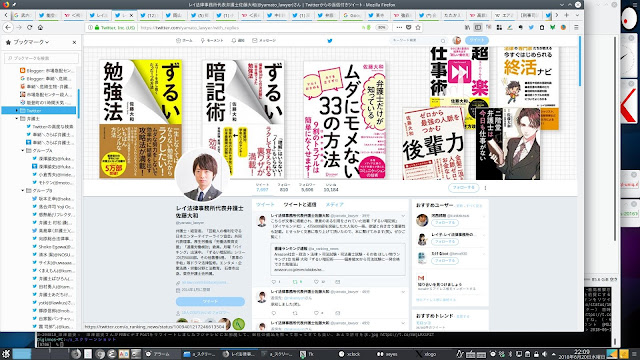Image resolution: width=640 pixels, height=360 pixels.
Task: Close the active tab with its X
Action: (x=131, y=16)
